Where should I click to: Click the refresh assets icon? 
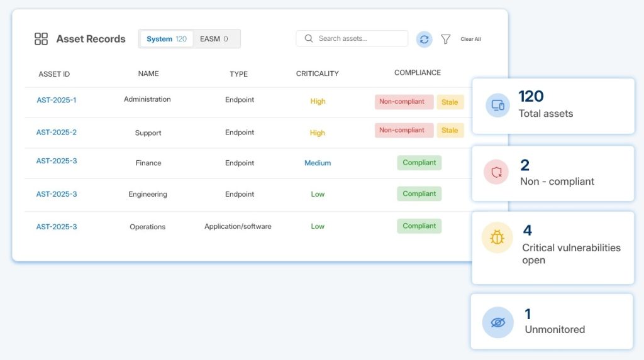coord(425,40)
